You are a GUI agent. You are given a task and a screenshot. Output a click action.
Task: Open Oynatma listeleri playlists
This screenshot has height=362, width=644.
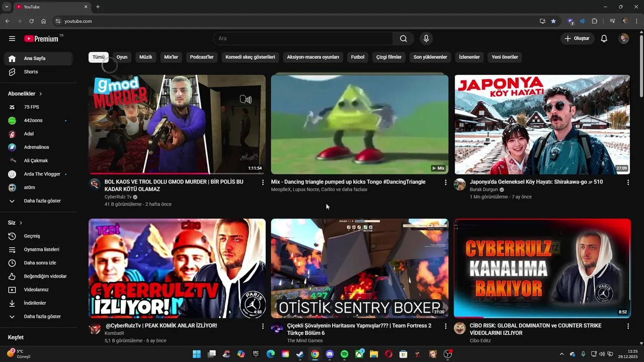tap(38, 249)
